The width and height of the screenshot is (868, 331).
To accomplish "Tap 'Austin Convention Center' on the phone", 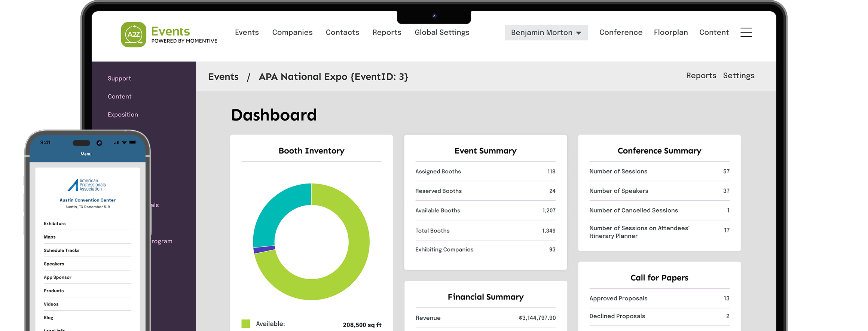I will pyautogui.click(x=88, y=200).
